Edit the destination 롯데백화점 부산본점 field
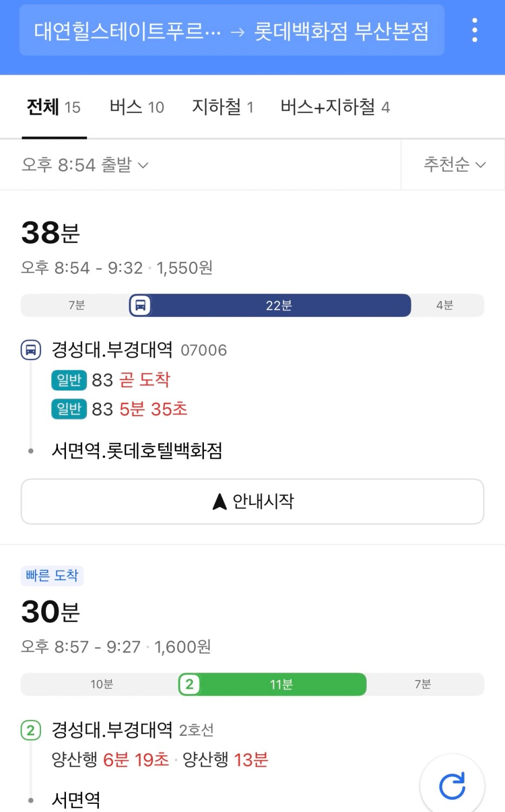This screenshot has height=812, width=505. (x=342, y=31)
